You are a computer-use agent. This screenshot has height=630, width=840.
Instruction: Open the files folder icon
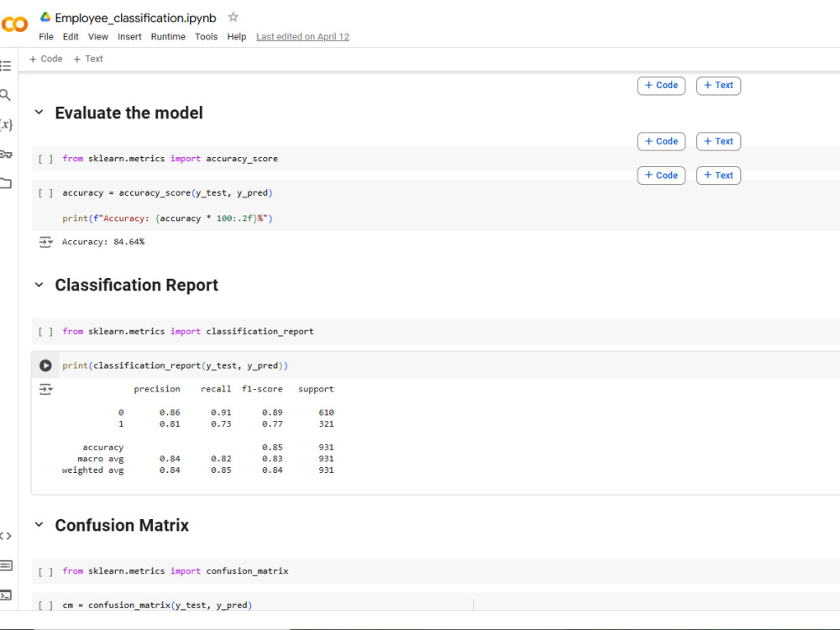click(5, 183)
